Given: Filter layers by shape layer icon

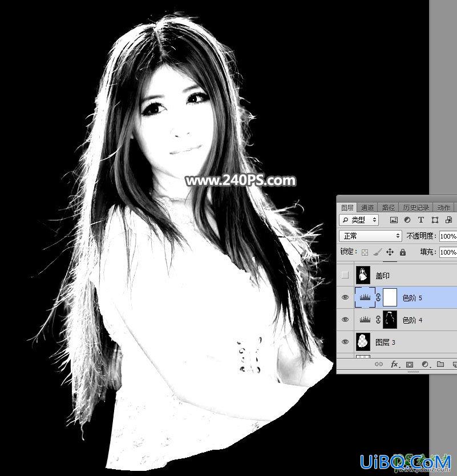Looking at the screenshot, I should click(435, 220).
